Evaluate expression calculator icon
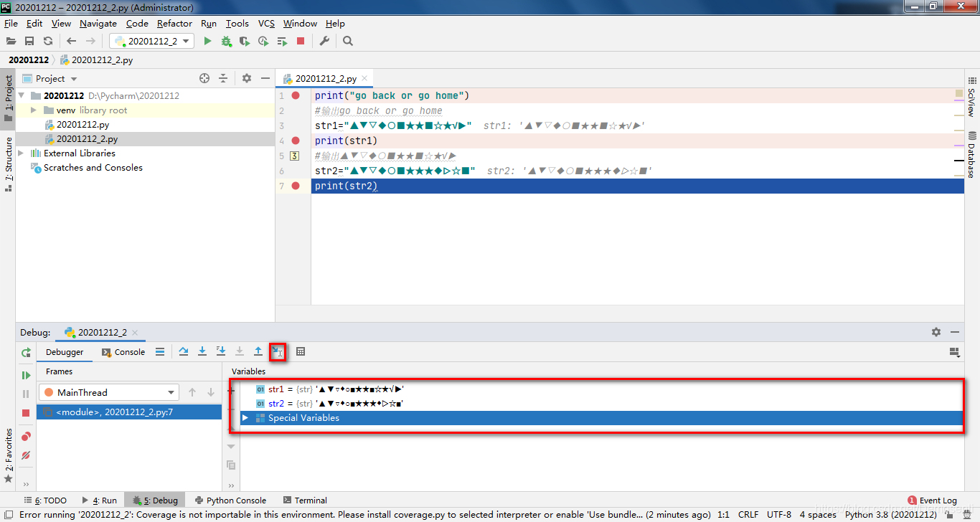Viewport: 980px width, 522px height. tap(301, 351)
